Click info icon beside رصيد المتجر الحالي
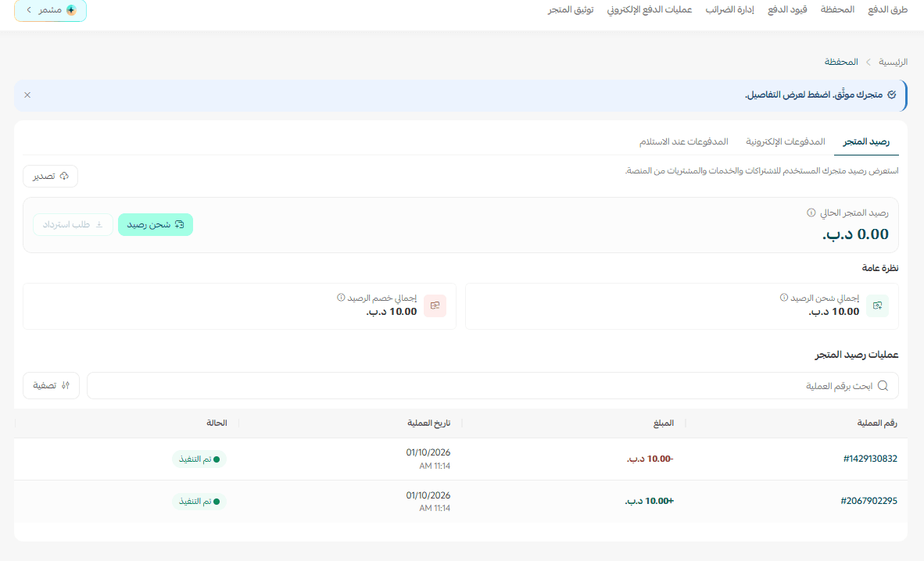Viewport: 924px width, 561px height. pos(811,213)
